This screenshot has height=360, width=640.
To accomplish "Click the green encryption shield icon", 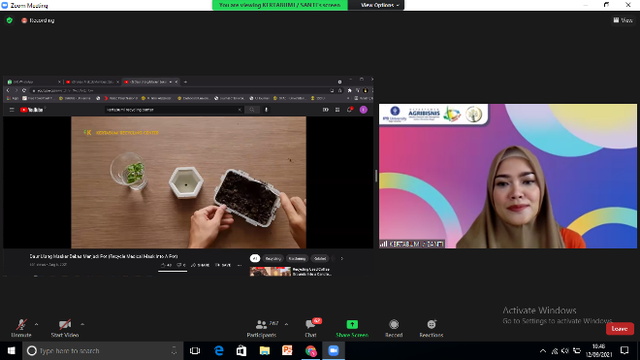I will [x=9, y=20].
